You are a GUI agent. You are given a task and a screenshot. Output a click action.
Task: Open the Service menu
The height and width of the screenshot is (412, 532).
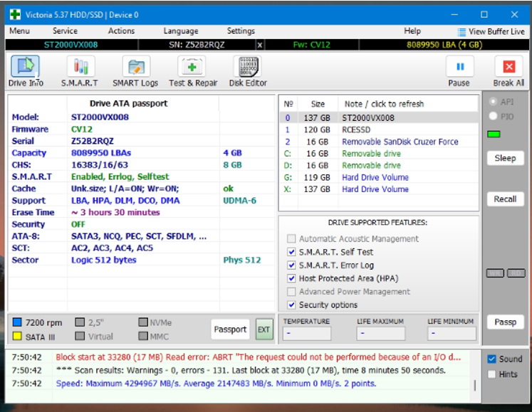point(65,31)
